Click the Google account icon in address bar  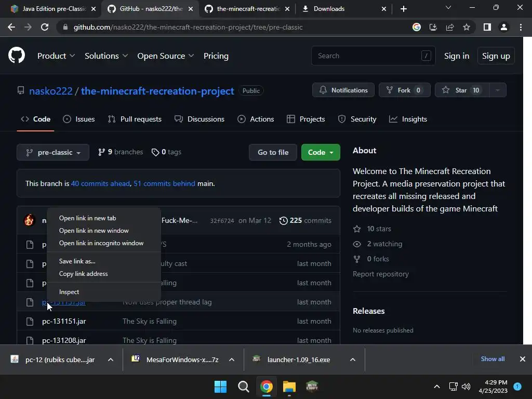(417, 27)
